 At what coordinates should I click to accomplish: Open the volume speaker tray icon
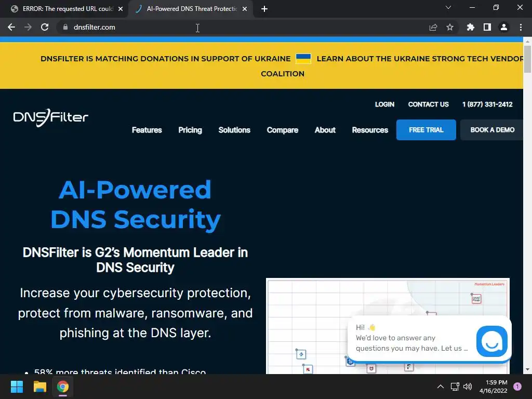click(x=468, y=387)
